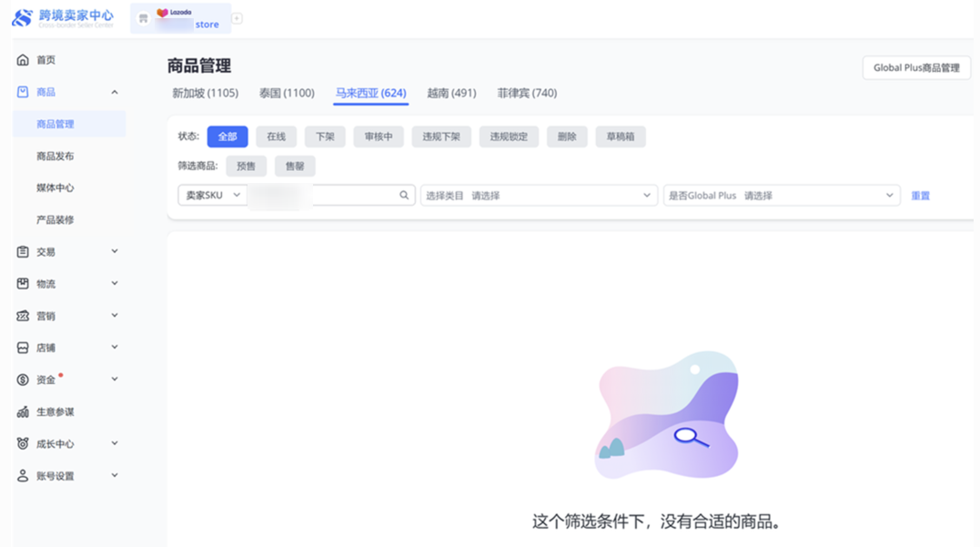The image size is (980, 547).
Task: Collapse the 商品 sidebar section
Action: click(115, 92)
